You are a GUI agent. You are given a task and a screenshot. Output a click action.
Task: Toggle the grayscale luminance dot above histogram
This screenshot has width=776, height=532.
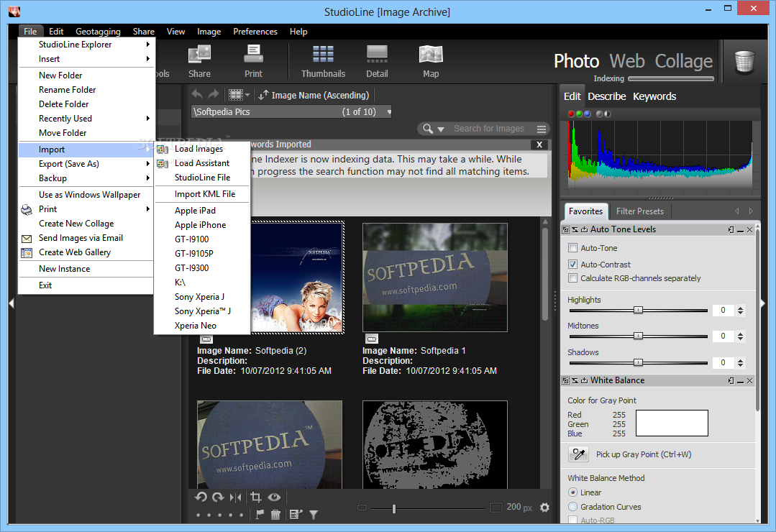pos(599,114)
